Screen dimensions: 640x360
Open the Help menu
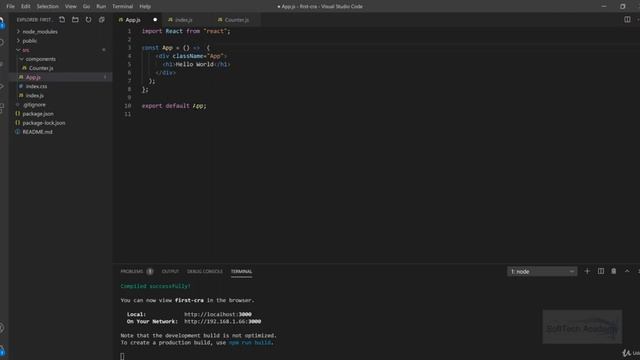pyautogui.click(x=145, y=7)
